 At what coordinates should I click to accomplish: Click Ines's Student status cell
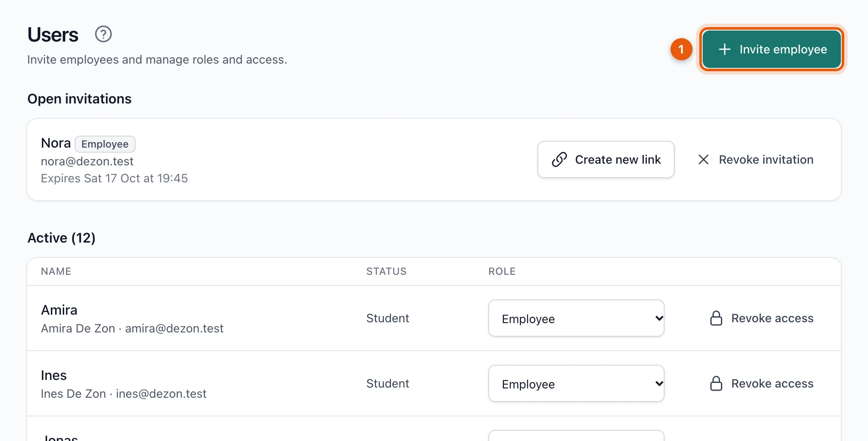(388, 383)
